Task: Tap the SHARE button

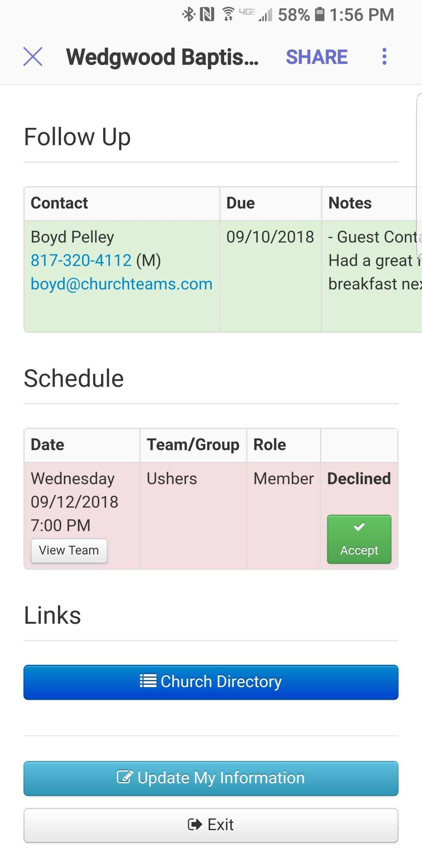Action: tap(317, 57)
